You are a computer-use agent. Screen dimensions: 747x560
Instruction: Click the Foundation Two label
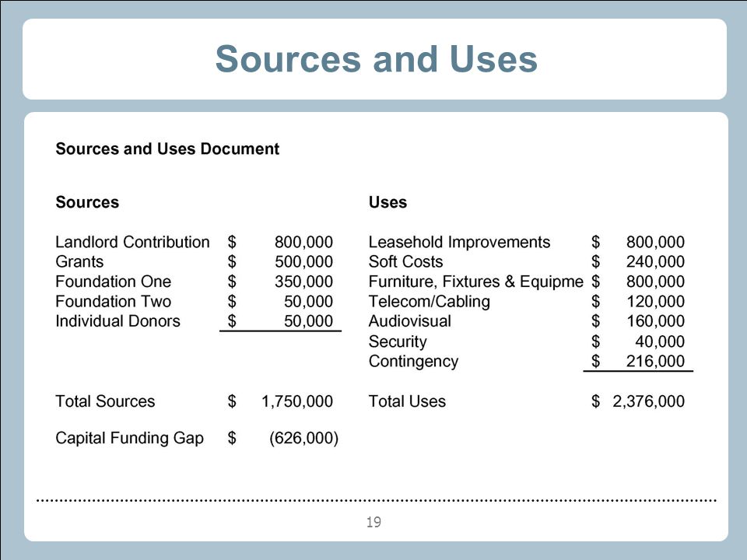(x=114, y=302)
